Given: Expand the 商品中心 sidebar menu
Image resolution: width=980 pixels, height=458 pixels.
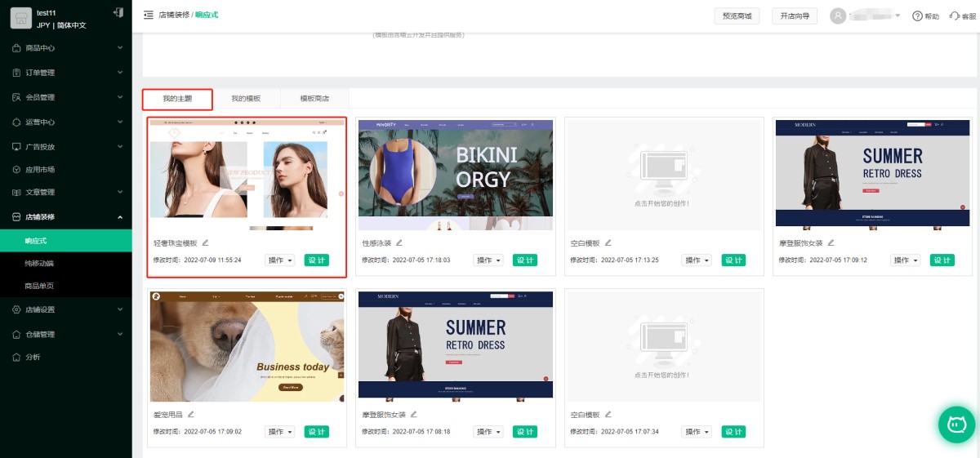Looking at the screenshot, I should tap(65, 48).
